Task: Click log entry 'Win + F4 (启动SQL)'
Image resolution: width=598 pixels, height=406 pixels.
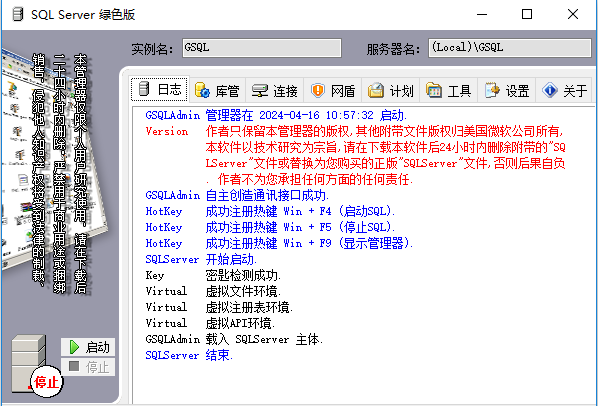Action: pyautogui.click(x=339, y=211)
